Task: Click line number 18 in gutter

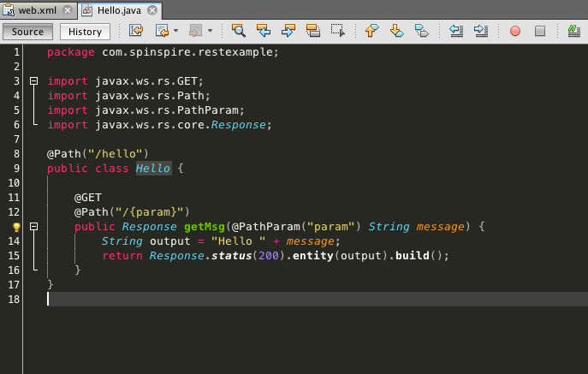Action: point(14,300)
